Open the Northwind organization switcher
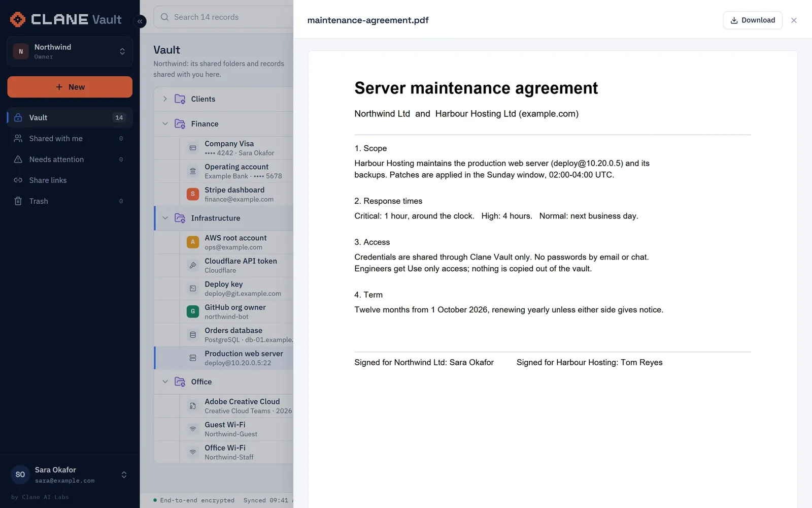This screenshot has height=508, width=812. 70,51
